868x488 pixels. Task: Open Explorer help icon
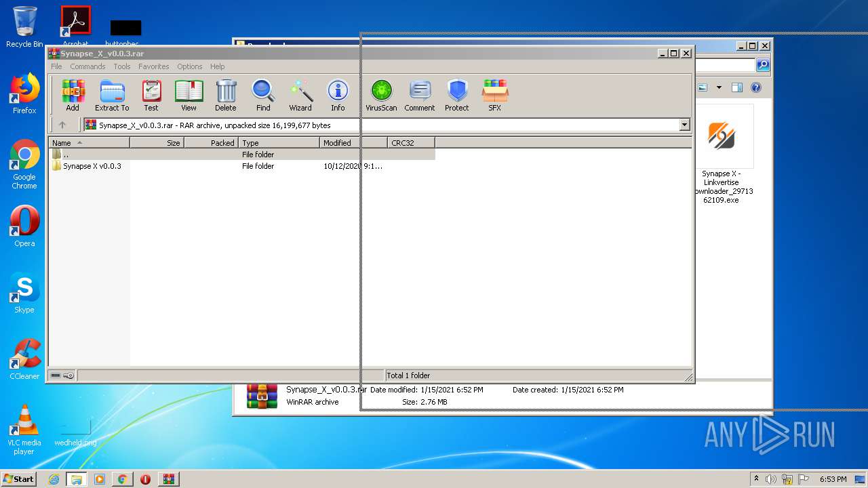(756, 87)
